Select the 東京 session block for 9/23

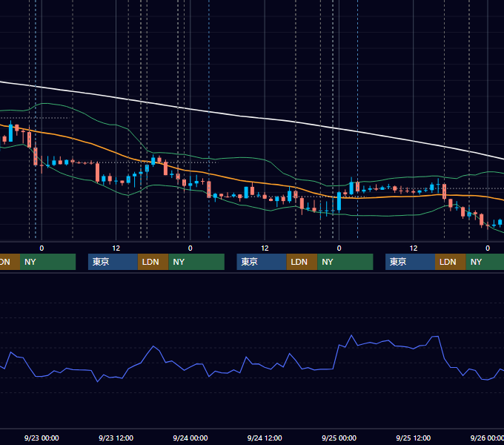click(113, 262)
